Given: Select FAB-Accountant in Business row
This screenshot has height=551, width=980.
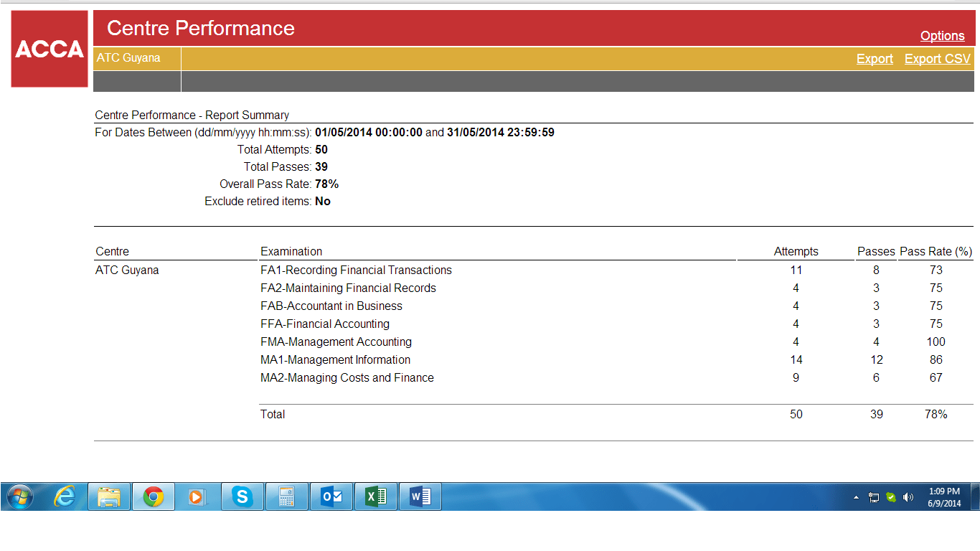Looking at the screenshot, I should coord(331,306).
